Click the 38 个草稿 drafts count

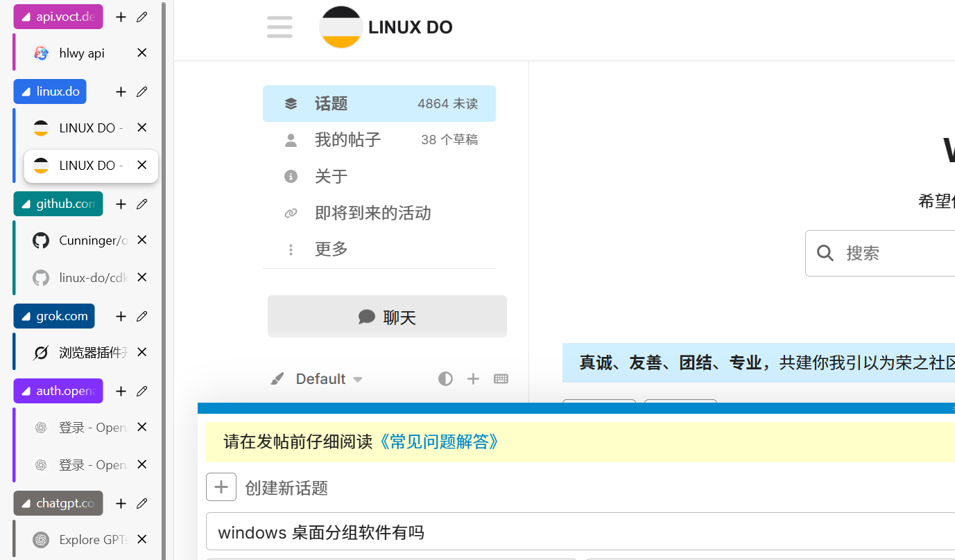449,140
